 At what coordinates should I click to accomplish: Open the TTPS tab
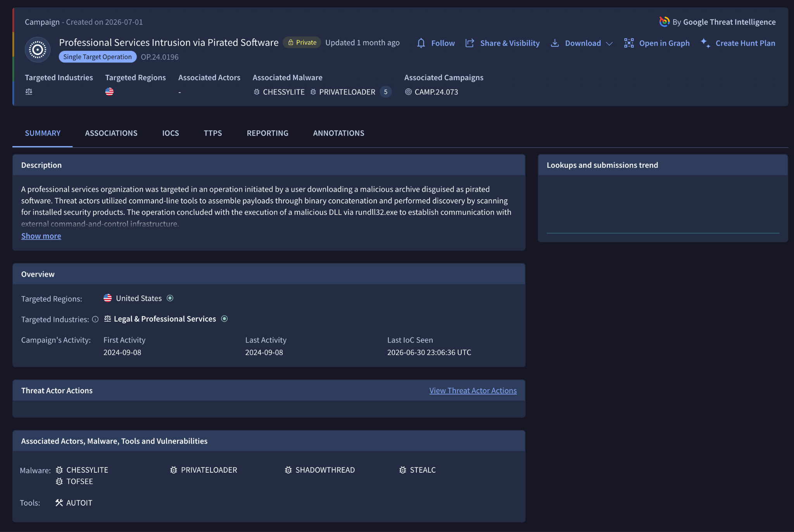[213, 133]
